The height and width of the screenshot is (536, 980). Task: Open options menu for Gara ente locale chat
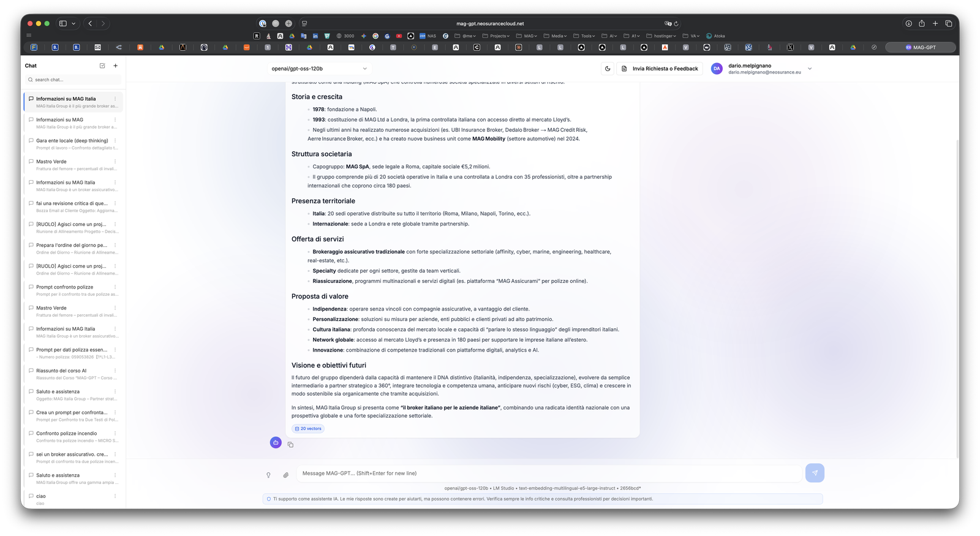click(x=115, y=140)
